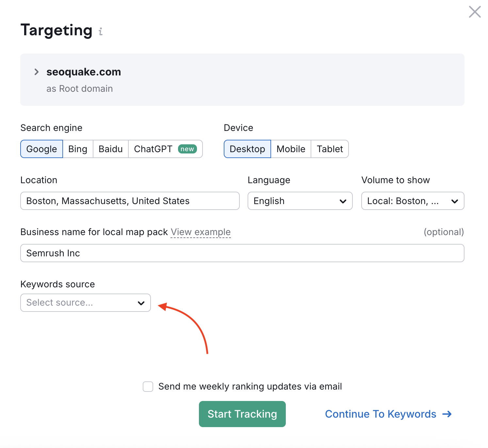Click the 'as Root domain' text

coord(80,89)
